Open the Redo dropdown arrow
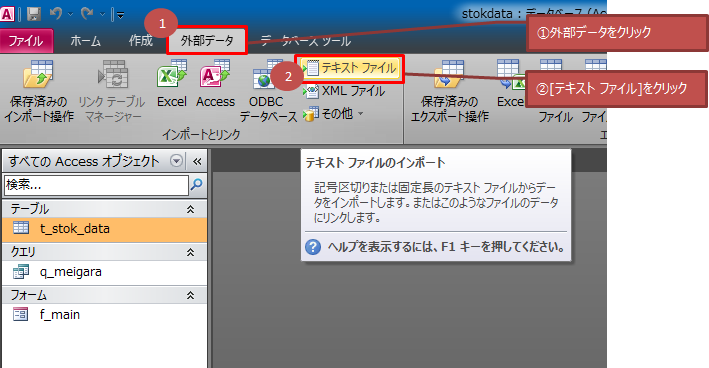The height and width of the screenshot is (368, 709). coord(102,14)
